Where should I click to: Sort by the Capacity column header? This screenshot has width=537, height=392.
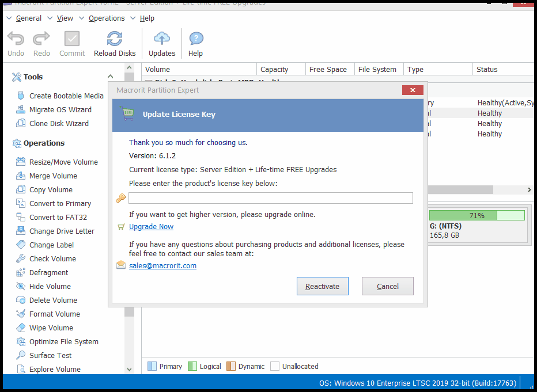tap(281, 69)
